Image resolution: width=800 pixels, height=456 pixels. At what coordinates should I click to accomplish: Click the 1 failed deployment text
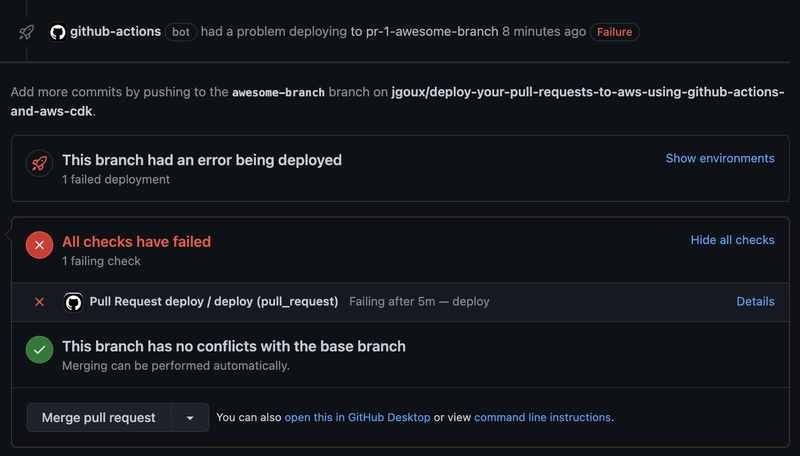pos(116,180)
